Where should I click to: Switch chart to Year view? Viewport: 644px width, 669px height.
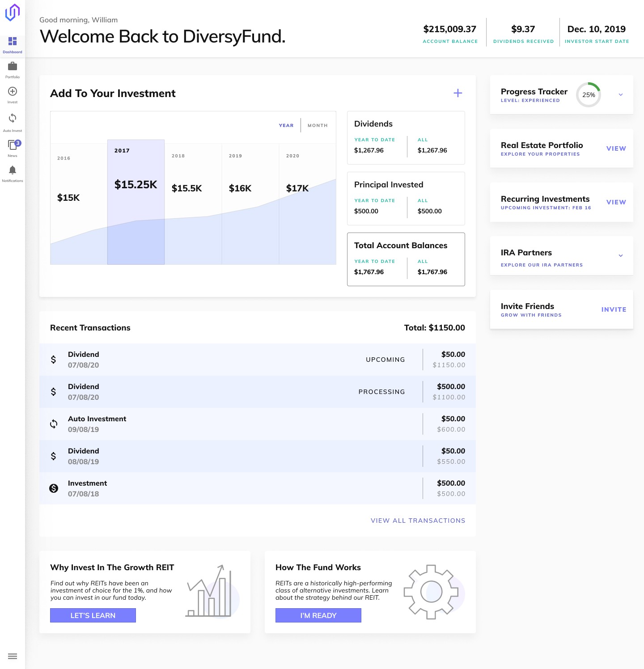click(x=286, y=126)
